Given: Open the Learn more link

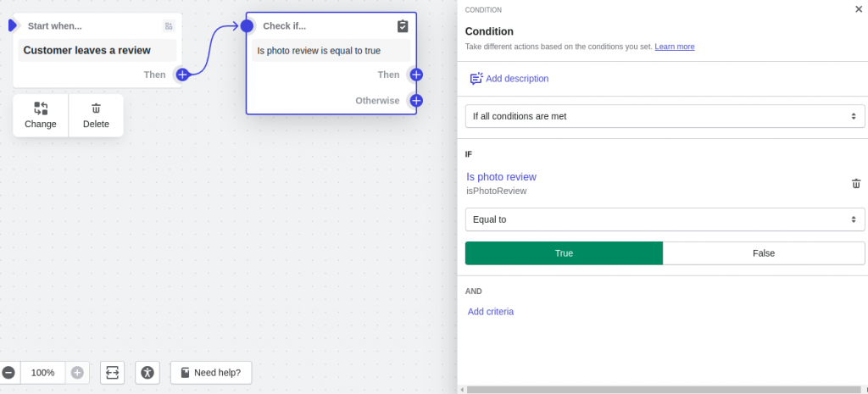Looking at the screenshot, I should (674, 47).
